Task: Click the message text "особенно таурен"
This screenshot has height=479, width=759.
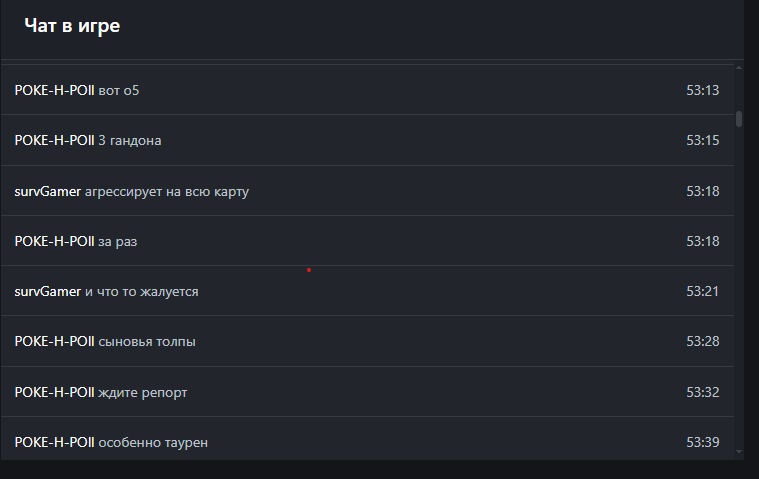Action: [153, 442]
